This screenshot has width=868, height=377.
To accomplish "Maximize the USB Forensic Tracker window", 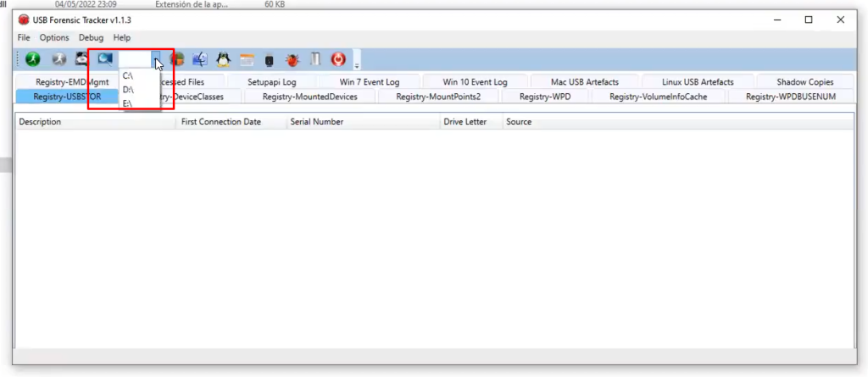I will [809, 20].
